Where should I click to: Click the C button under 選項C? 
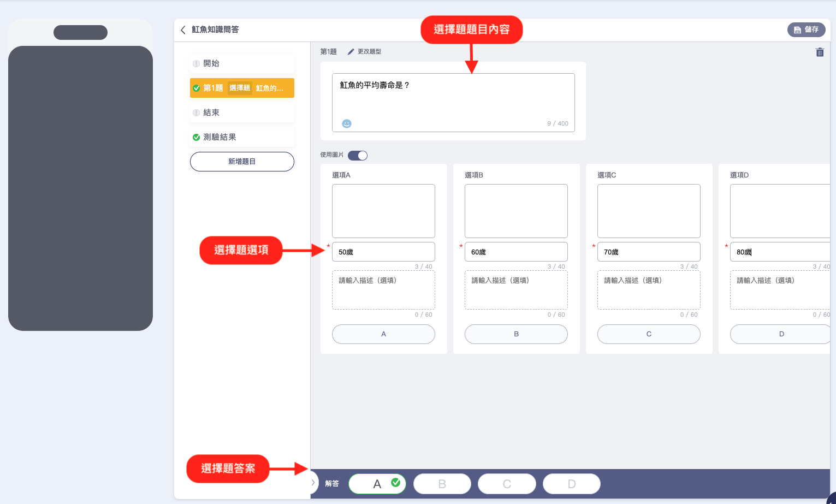coord(649,334)
